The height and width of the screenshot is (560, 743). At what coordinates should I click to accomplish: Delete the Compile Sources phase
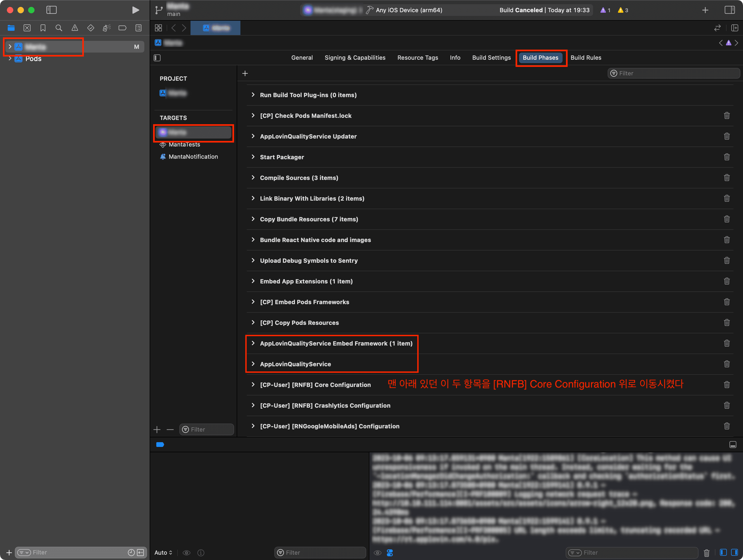pos(727,177)
